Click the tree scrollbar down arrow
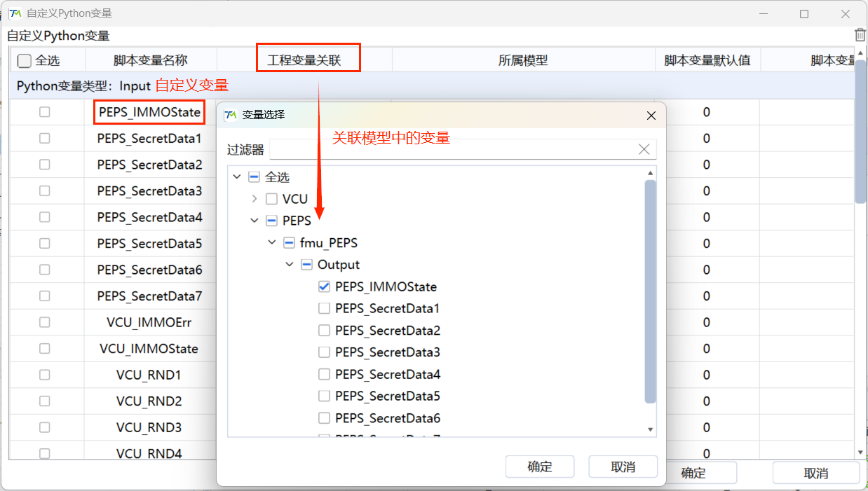Viewport: 868px width, 491px height. (651, 429)
